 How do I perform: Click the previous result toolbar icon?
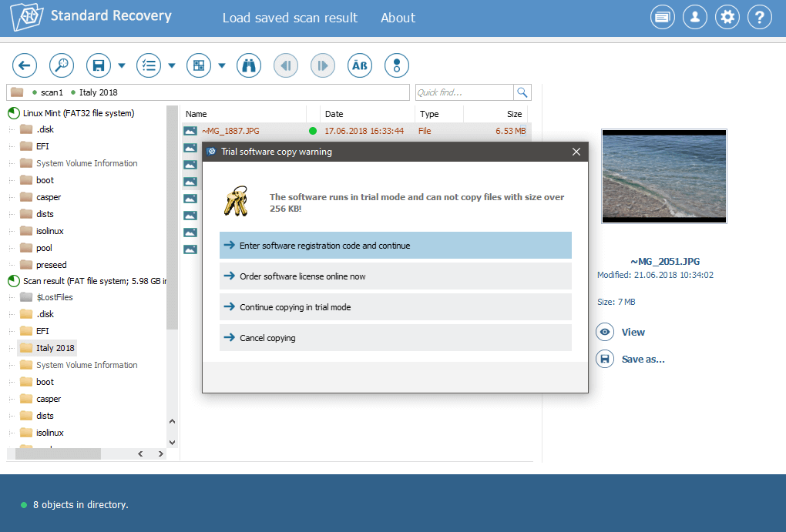coord(286,65)
